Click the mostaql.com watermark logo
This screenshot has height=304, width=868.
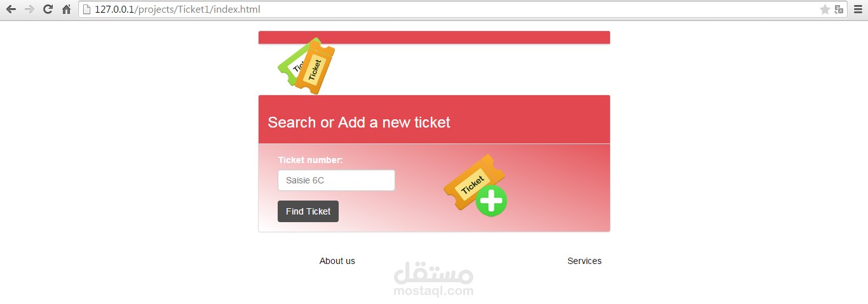tap(434, 279)
